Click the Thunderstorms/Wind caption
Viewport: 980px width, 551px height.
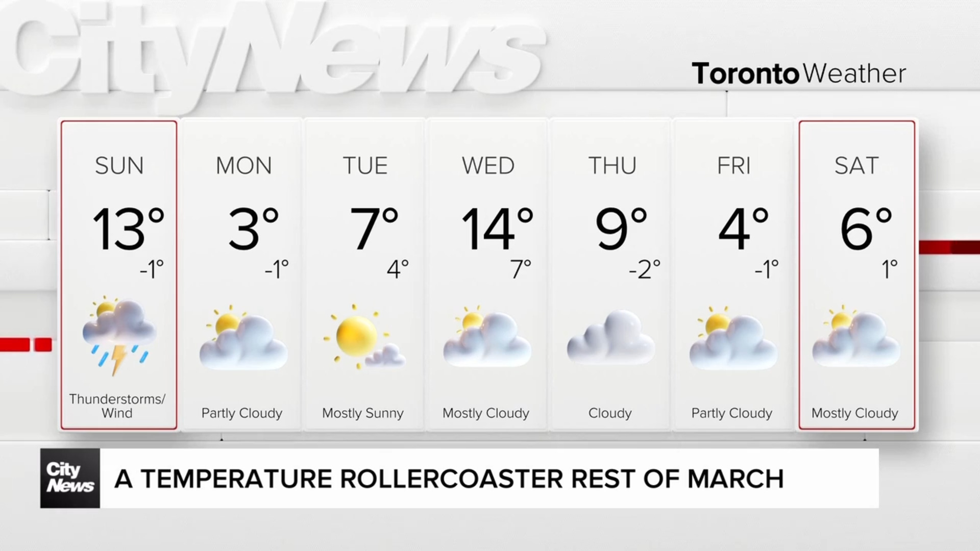pyautogui.click(x=117, y=406)
